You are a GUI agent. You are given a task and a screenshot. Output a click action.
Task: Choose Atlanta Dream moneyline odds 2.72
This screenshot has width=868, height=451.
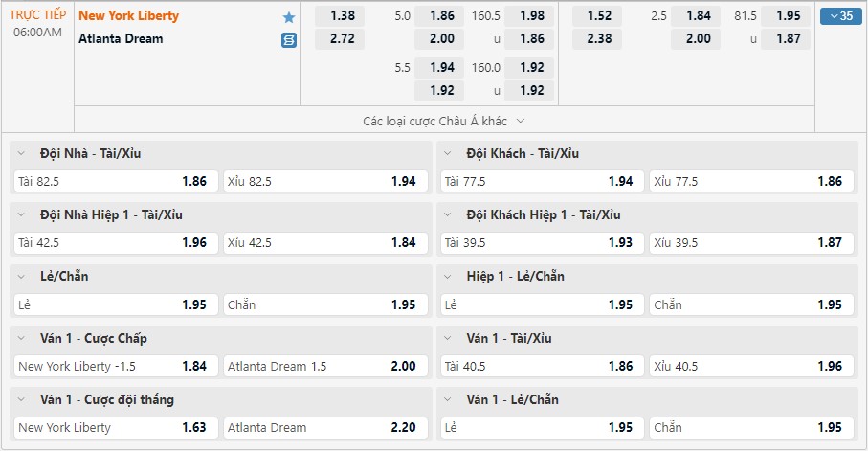(x=340, y=39)
